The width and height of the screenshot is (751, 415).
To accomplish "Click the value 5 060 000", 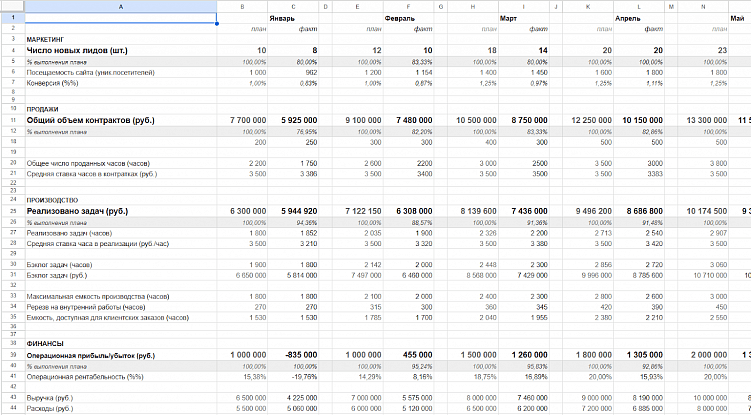I will pos(302,408).
